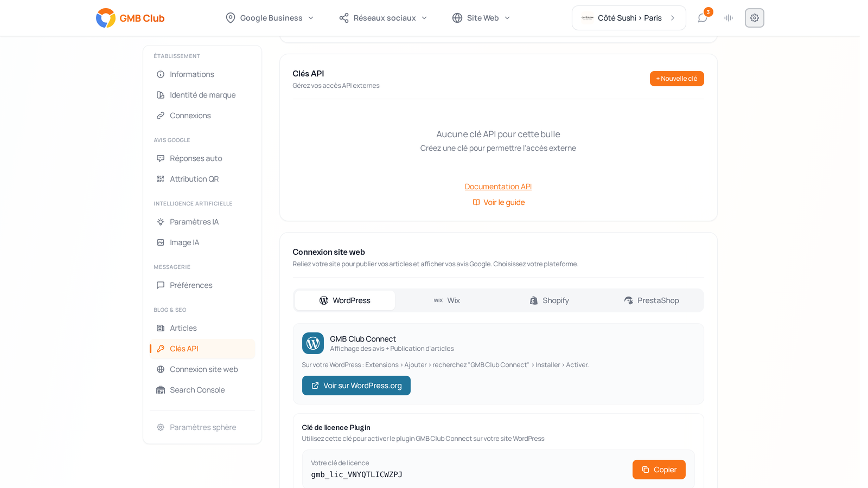Image resolution: width=868 pixels, height=488 pixels.
Task: Click the Informations info icon in sidebar
Action: point(161,74)
